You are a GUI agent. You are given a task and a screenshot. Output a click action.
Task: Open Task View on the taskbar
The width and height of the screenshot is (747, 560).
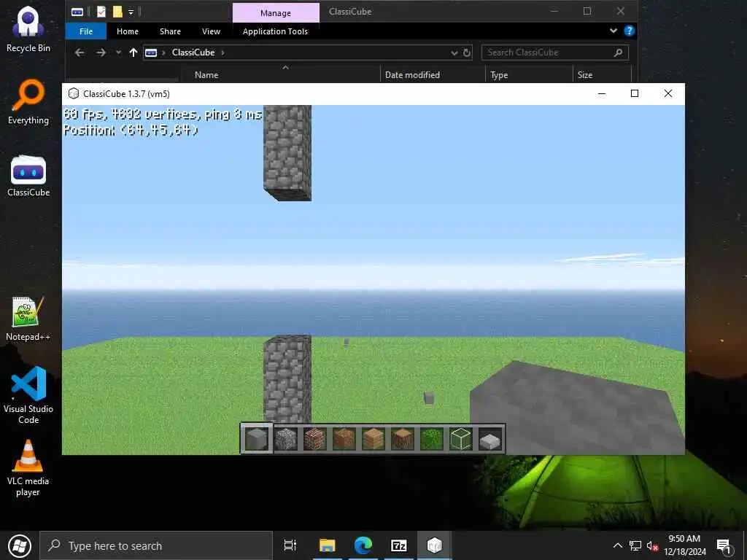click(290, 545)
